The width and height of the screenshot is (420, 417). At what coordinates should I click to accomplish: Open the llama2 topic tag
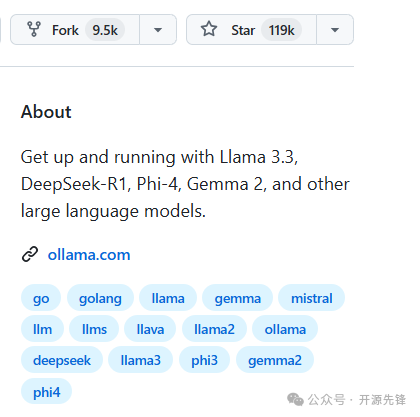click(214, 329)
